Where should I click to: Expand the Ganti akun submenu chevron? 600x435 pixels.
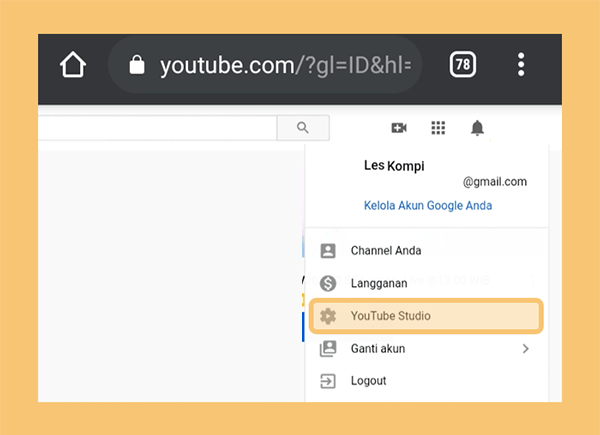pyautogui.click(x=526, y=349)
